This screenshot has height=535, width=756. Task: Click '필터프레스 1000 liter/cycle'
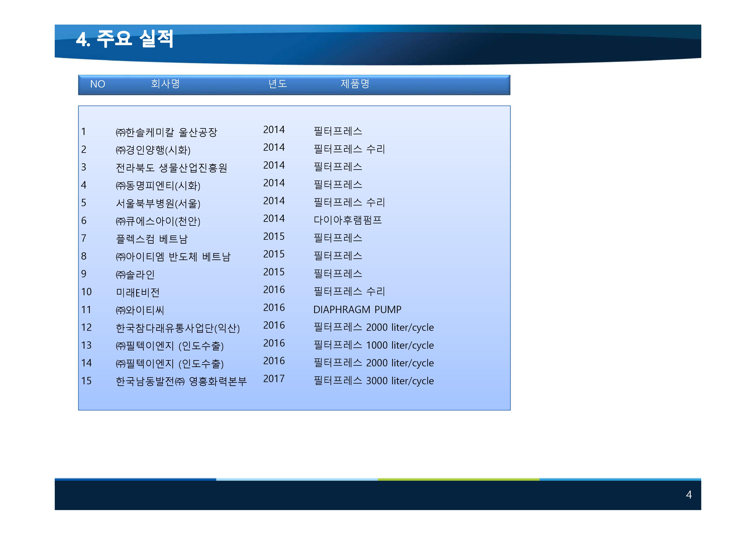coord(373,345)
